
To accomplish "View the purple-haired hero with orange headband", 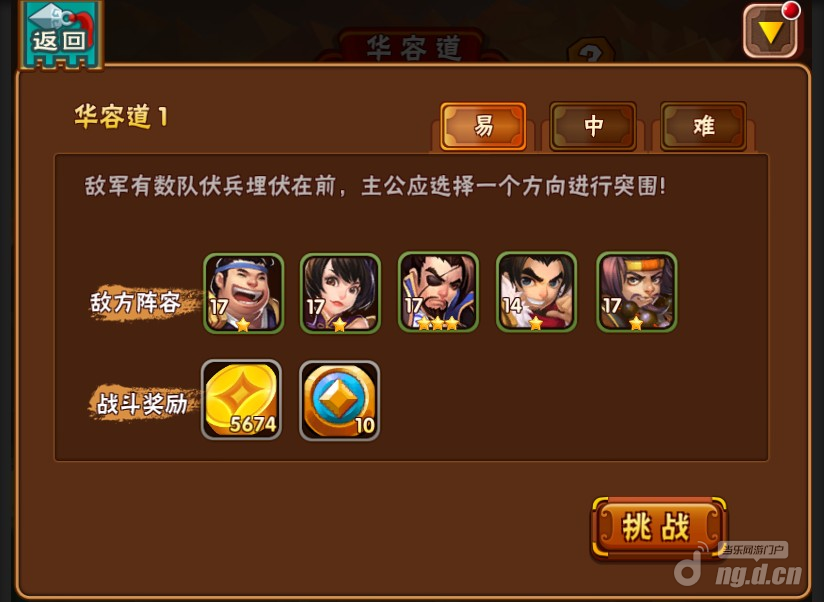I will (x=637, y=292).
